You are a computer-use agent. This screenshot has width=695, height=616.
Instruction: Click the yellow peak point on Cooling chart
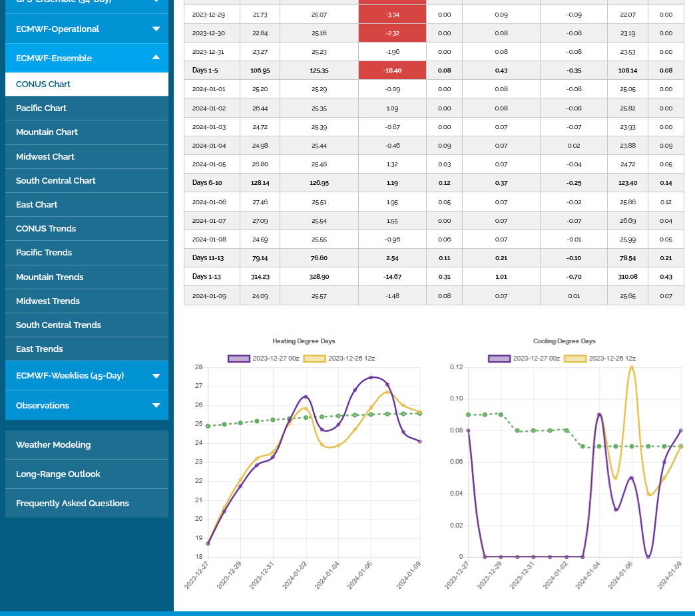click(x=632, y=367)
